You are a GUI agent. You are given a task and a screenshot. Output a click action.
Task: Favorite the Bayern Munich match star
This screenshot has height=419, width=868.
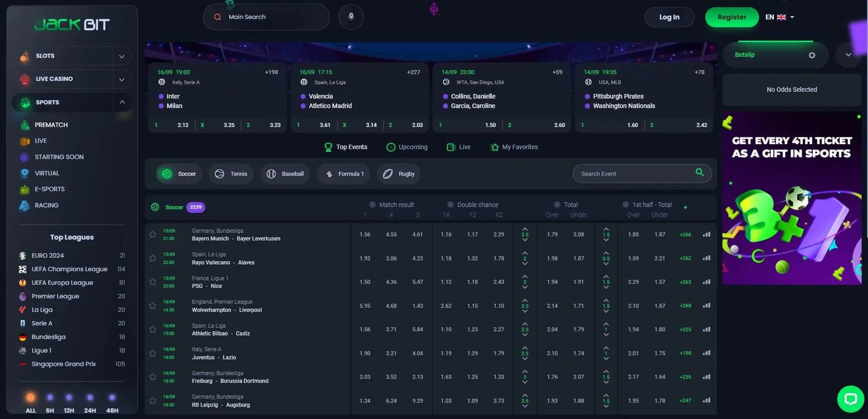(152, 235)
